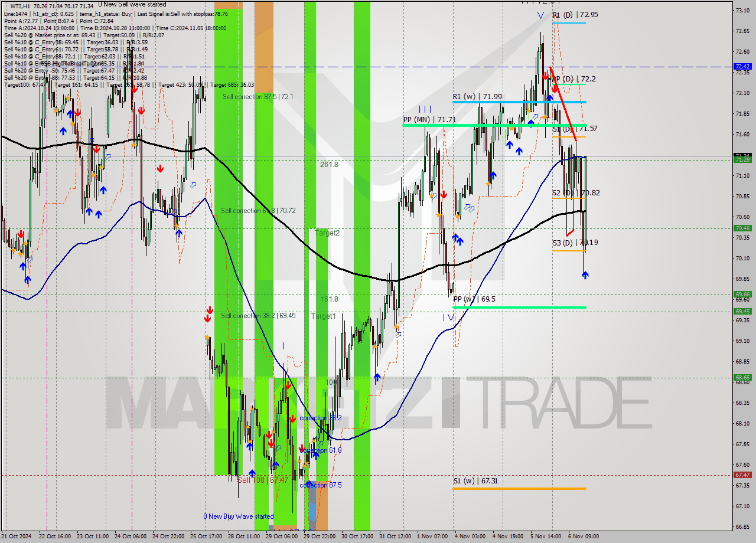Click the 68.35 price scale value

click(x=743, y=403)
